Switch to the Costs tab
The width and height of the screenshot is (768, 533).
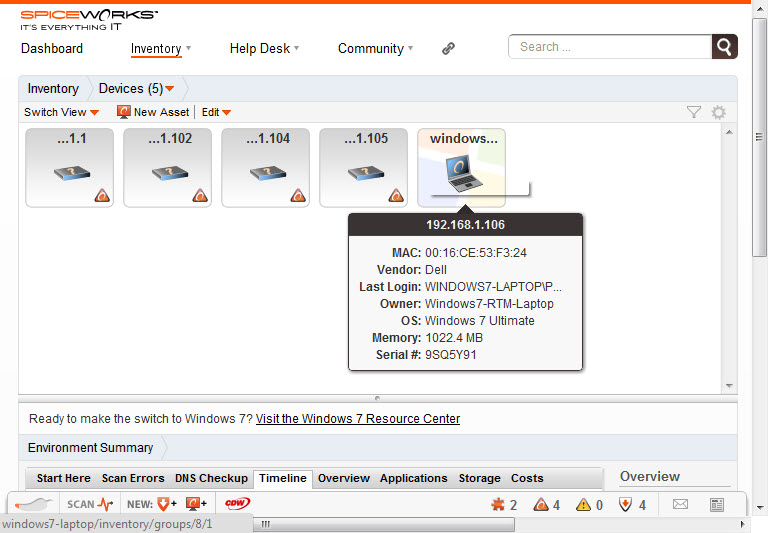527,478
